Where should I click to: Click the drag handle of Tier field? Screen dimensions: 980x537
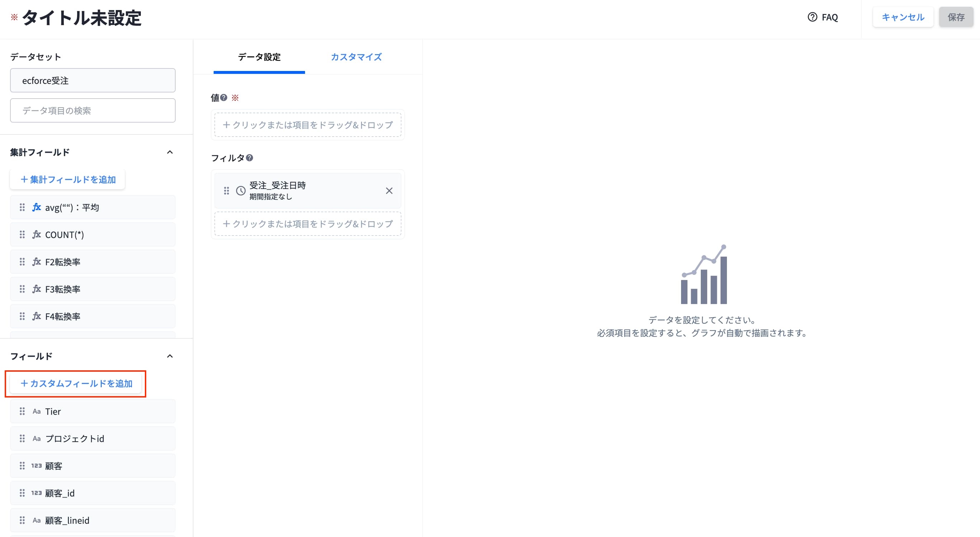[x=22, y=412]
